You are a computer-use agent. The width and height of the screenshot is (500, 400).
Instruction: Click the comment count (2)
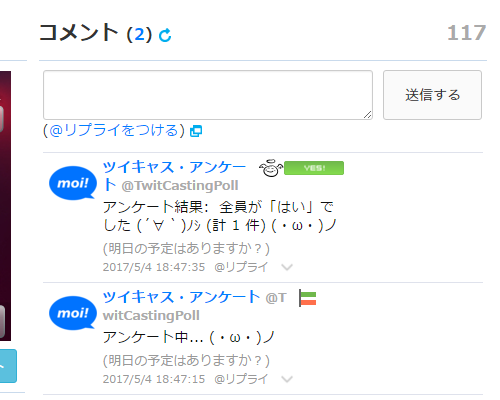139,35
